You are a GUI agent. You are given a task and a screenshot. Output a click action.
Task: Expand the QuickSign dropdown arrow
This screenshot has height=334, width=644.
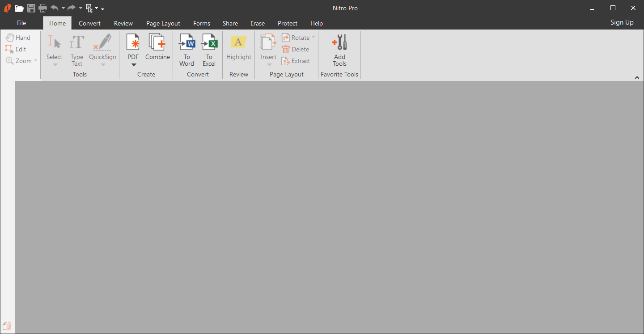coord(102,65)
